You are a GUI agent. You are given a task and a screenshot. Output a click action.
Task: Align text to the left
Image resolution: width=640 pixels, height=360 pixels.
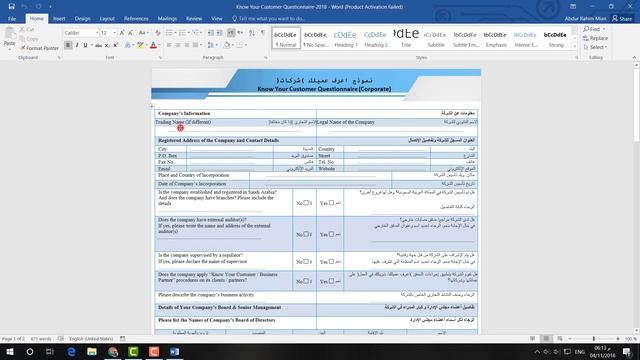coord(169,45)
